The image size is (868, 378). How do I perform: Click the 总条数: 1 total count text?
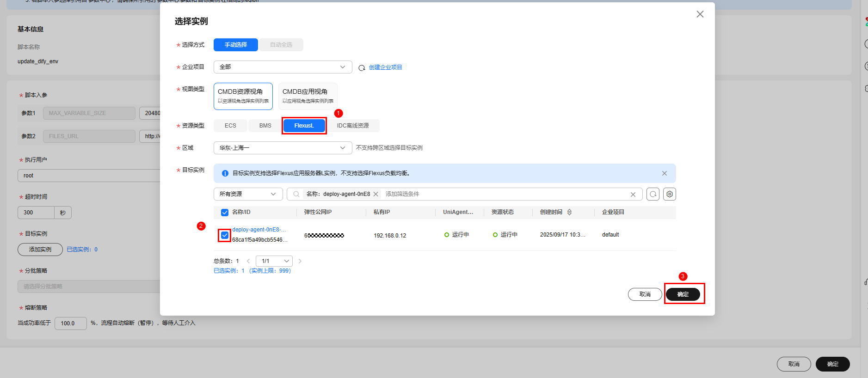click(227, 261)
